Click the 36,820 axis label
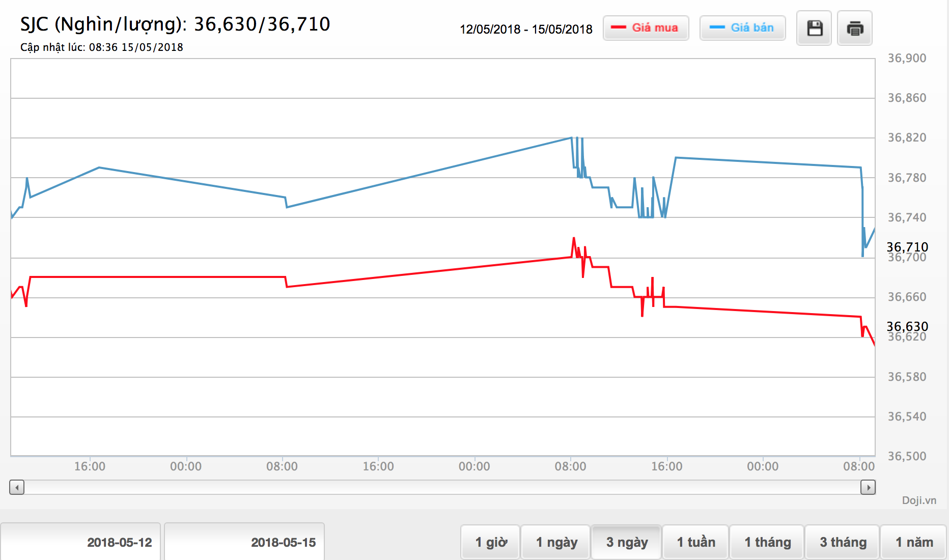This screenshot has height=560, width=949. click(907, 137)
